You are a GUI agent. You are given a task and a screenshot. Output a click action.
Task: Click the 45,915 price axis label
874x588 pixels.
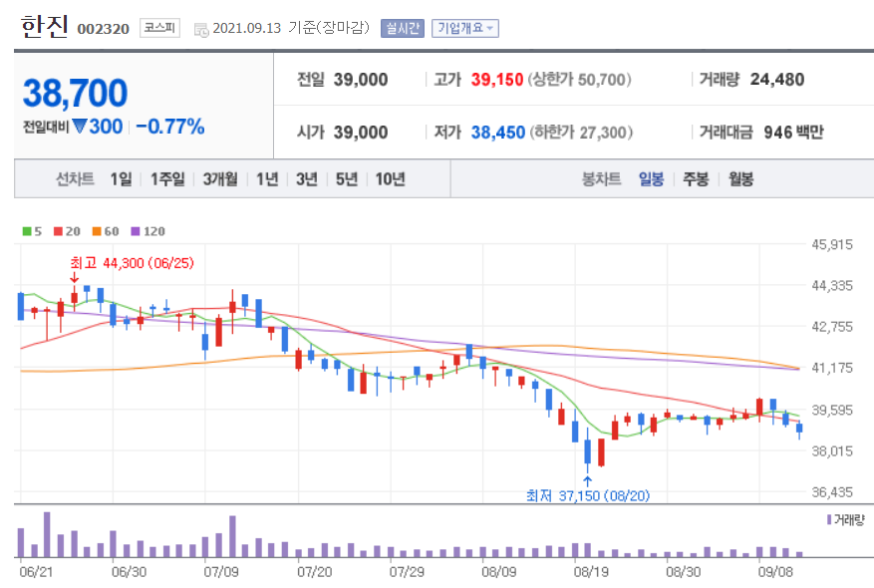point(832,244)
